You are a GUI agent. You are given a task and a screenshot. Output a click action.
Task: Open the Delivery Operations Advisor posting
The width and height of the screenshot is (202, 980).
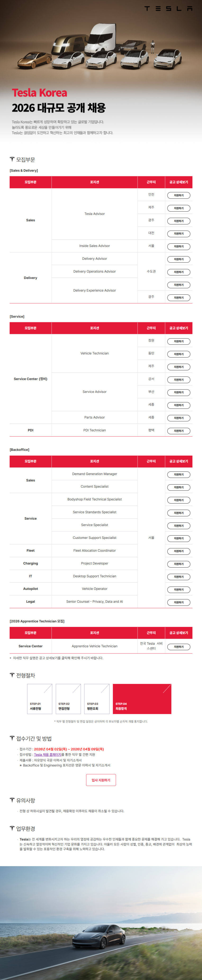click(179, 272)
